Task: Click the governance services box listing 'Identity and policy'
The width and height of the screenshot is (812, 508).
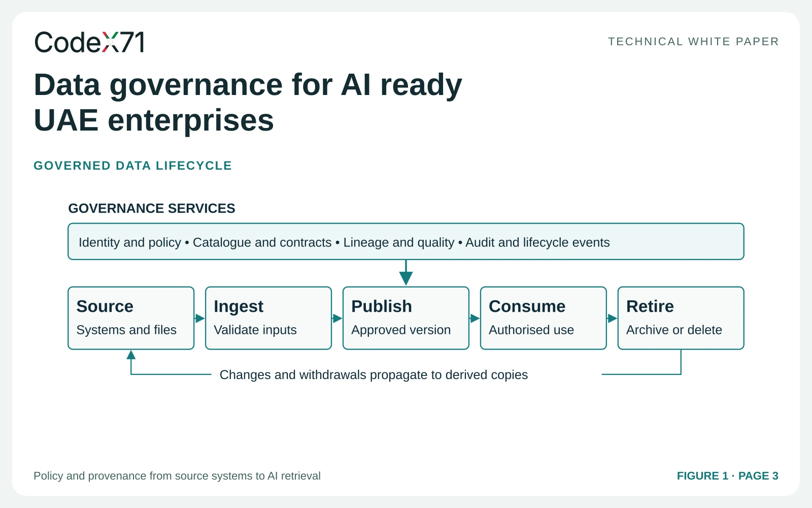Action: tap(406, 242)
